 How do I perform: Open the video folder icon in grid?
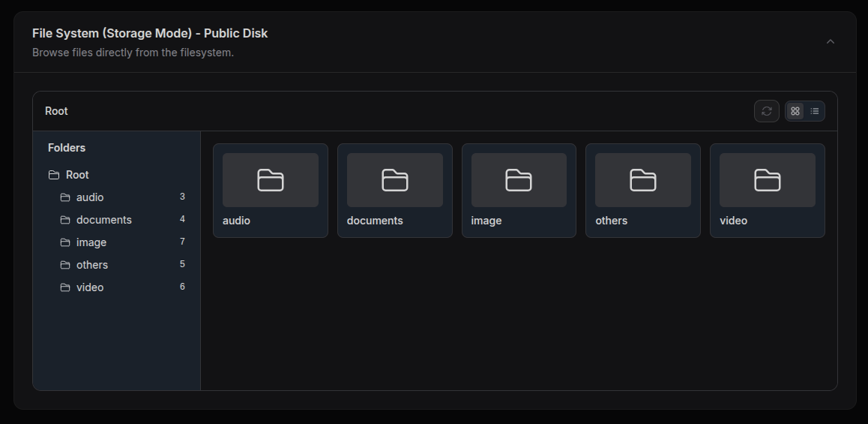767,180
